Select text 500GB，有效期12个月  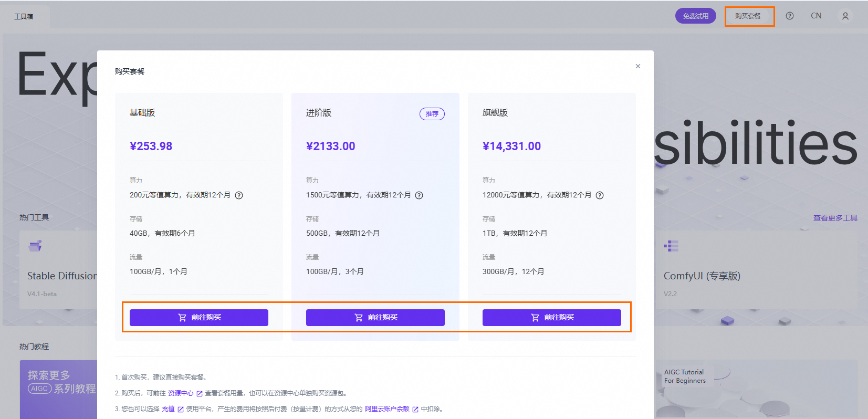[x=343, y=233]
